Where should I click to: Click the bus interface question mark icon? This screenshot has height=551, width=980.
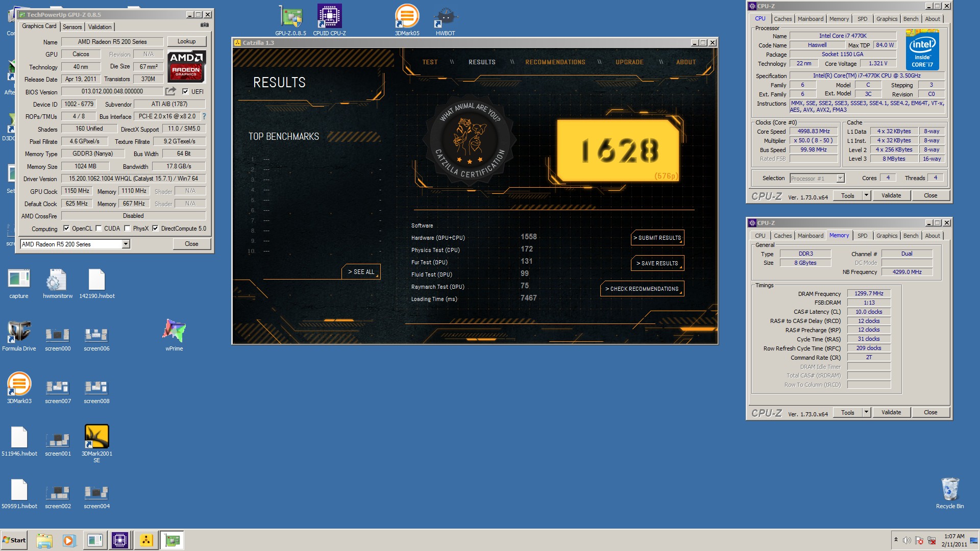(204, 116)
